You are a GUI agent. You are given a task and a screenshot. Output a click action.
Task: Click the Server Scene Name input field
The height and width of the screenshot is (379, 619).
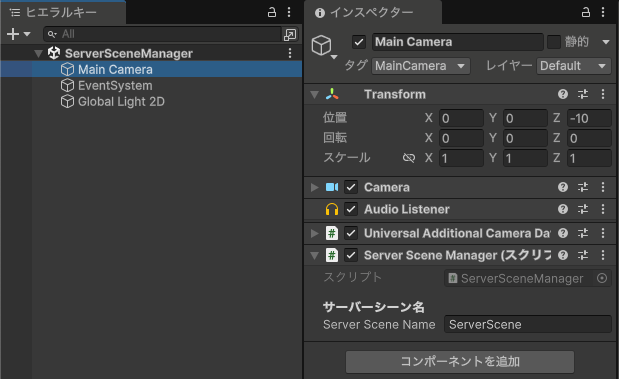(x=528, y=325)
